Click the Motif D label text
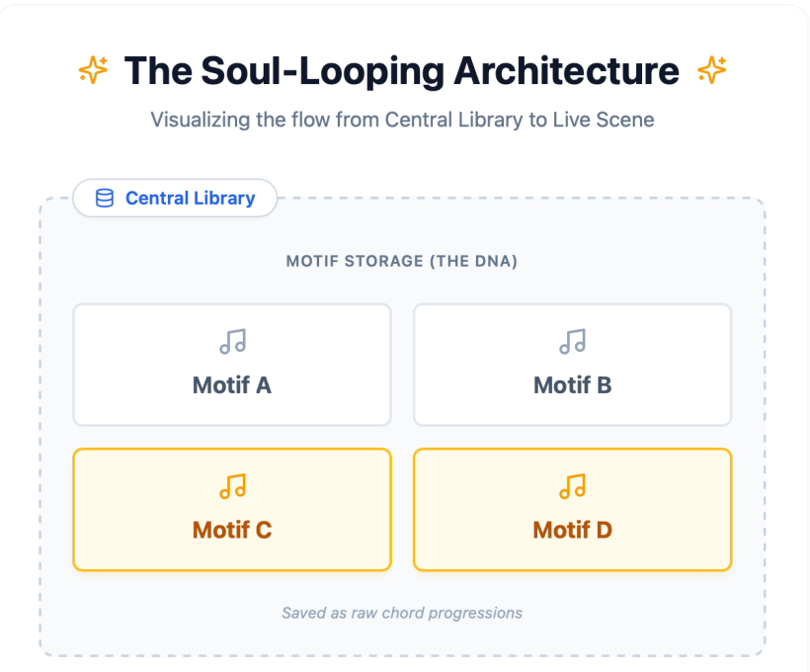Viewport: 810px width, 672px height. (x=572, y=530)
